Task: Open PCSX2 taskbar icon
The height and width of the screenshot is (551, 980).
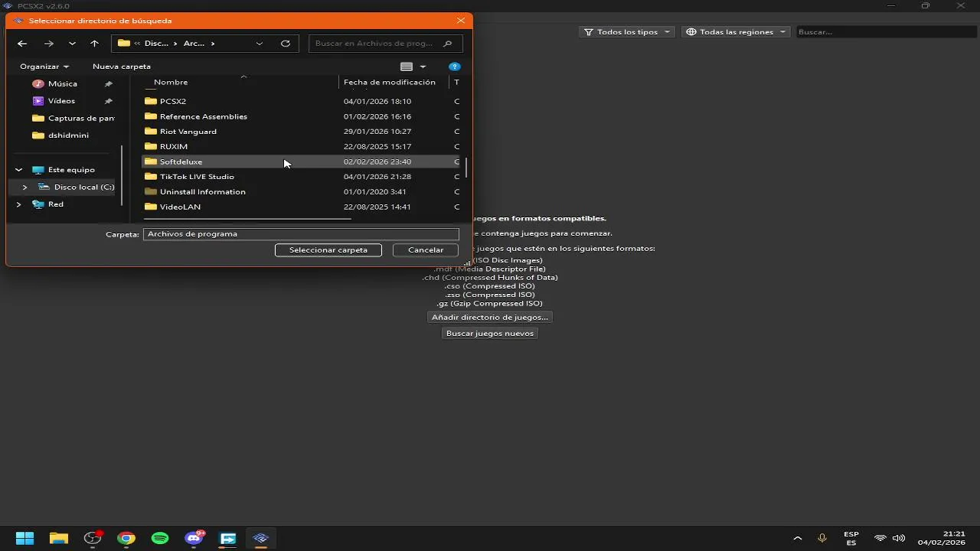Action: (x=261, y=538)
